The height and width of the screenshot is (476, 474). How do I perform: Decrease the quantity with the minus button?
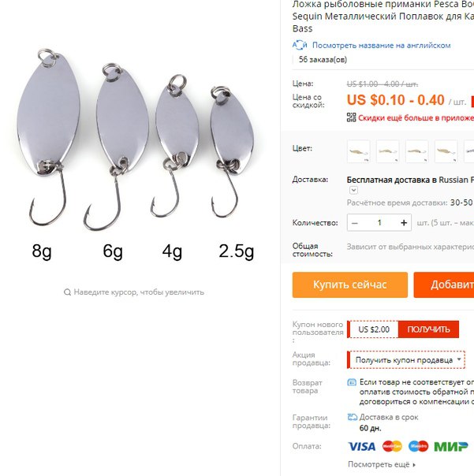click(355, 223)
